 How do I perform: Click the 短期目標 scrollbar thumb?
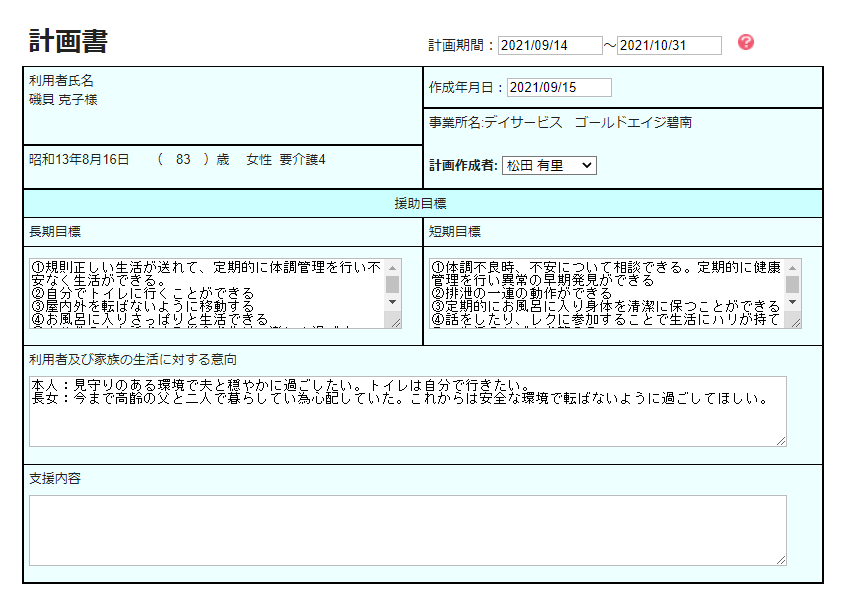tap(793, 283)
